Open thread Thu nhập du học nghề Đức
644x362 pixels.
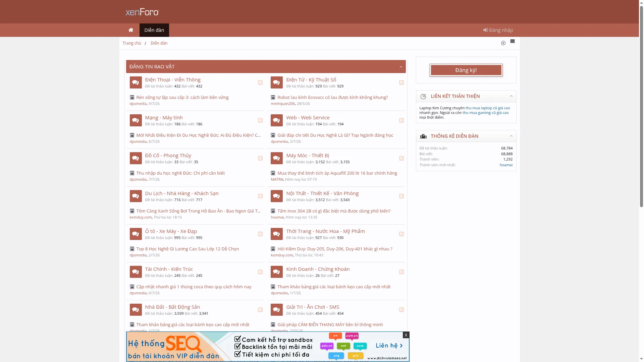coord(180,173)
